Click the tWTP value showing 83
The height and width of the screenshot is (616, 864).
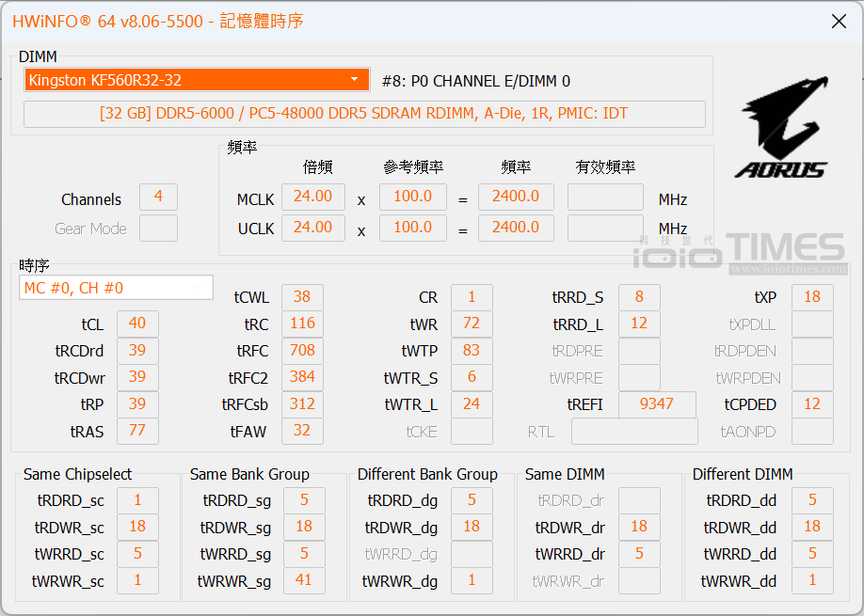click(472, 351)
